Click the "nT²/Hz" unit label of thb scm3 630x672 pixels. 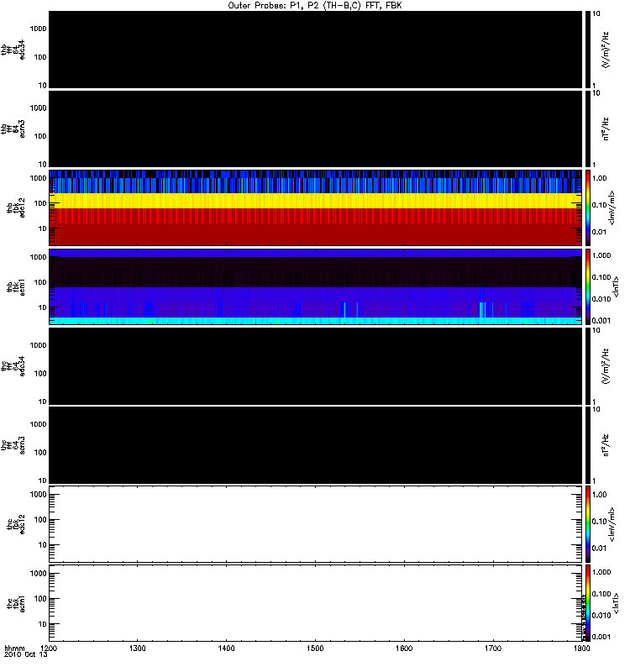click(x=606, y=129)
